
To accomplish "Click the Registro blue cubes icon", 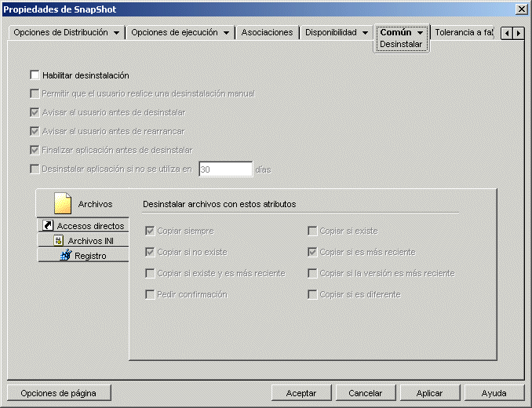I will pyautogui.click(x=66, y=255).
